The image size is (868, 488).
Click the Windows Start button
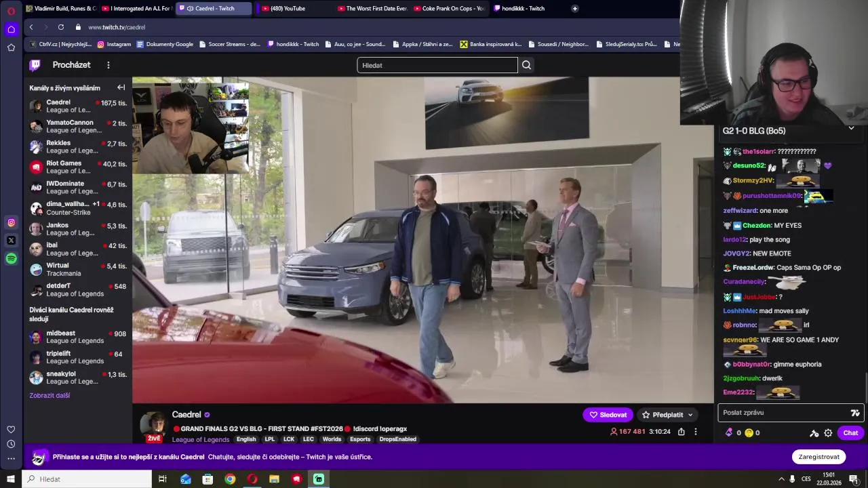pos(10,479)
